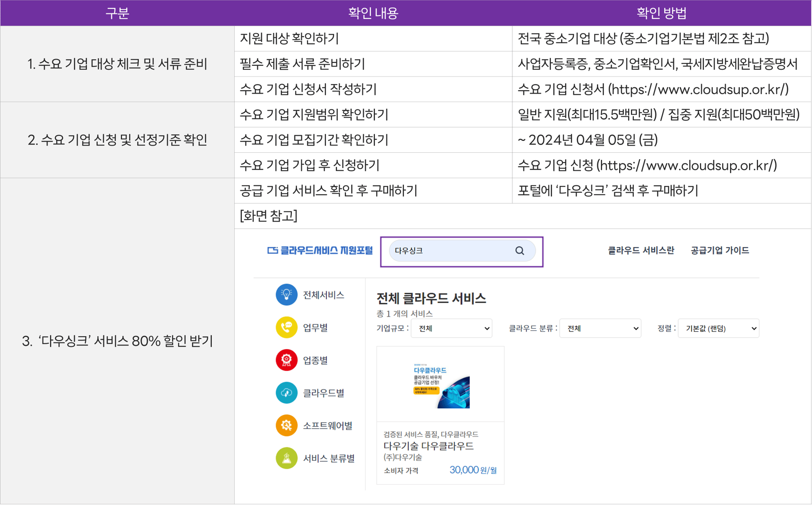Select the 클라우드별 sidebar label
Screen dimensions: 812x505
coord(324,393)
